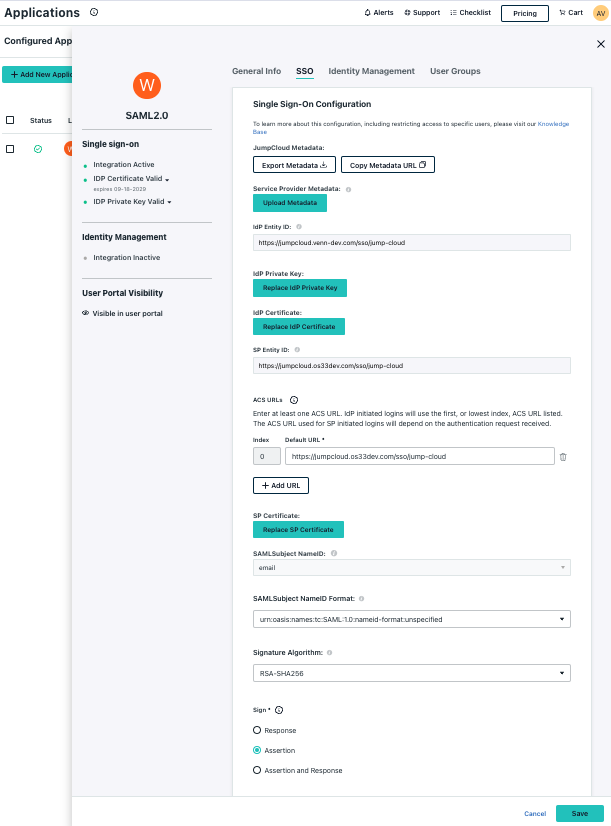Tick the application row checkbox
Image resolution: width=611 pixels, height=826 pixels.
click(x=10, y=149)
